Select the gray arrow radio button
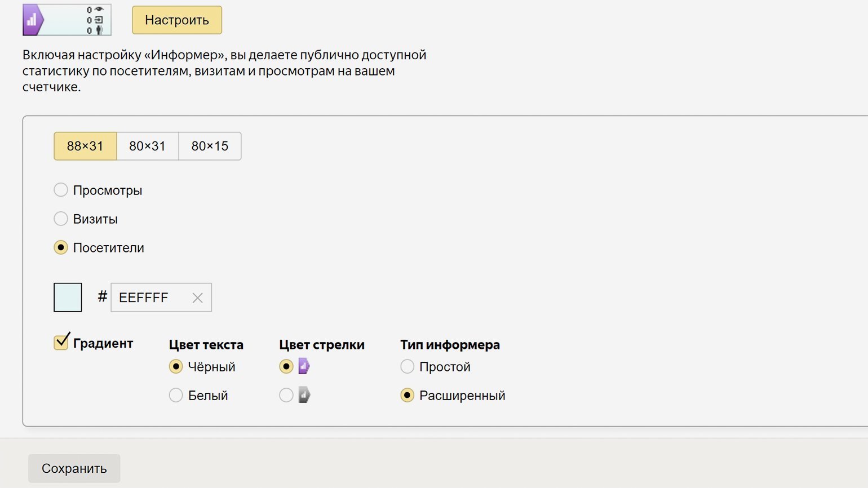Image resolution: width=868 pixels, height=488 pixels. coord(286,396)
